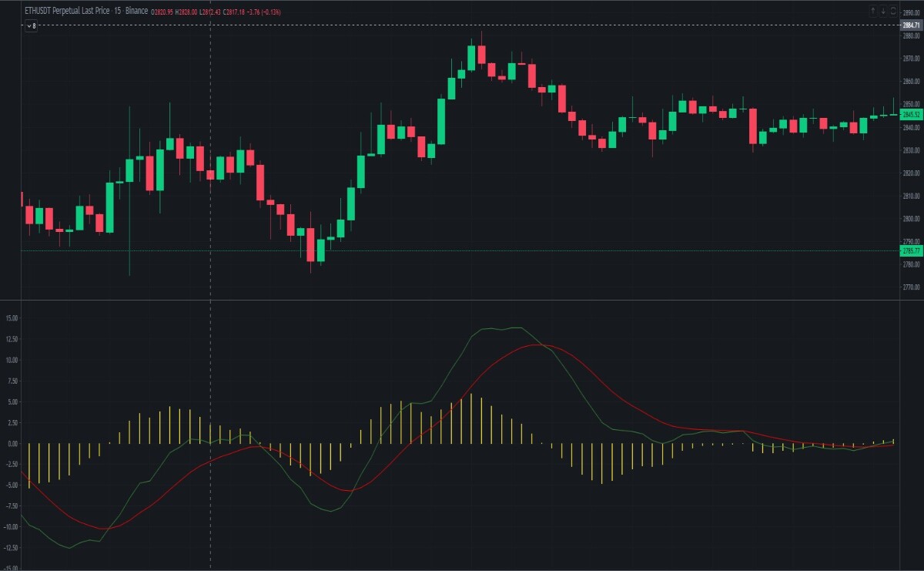Viewport: 924px width, 571px height.
Task: Click the change value −3.76 (−0.13%)
Action: [264, 12]
